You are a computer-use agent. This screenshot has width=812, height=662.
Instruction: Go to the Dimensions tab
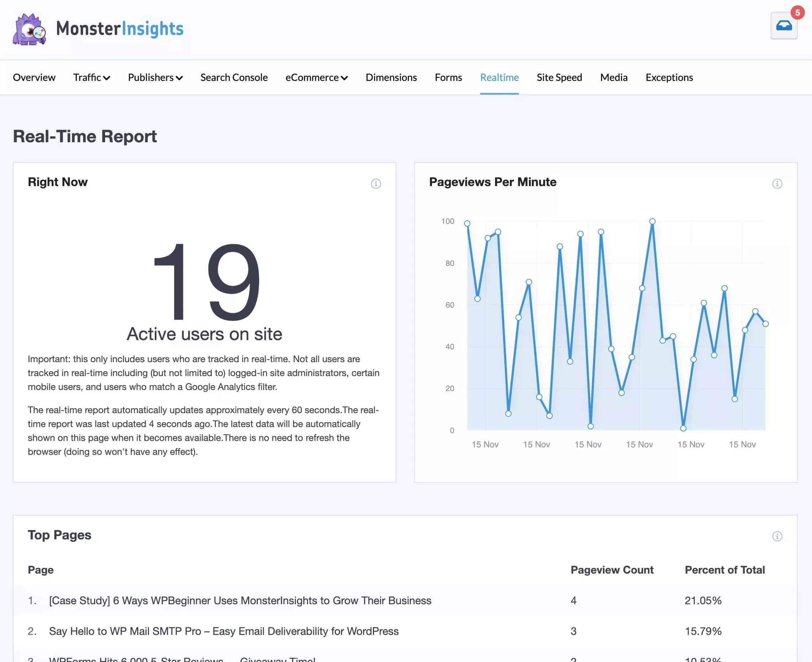391,77
